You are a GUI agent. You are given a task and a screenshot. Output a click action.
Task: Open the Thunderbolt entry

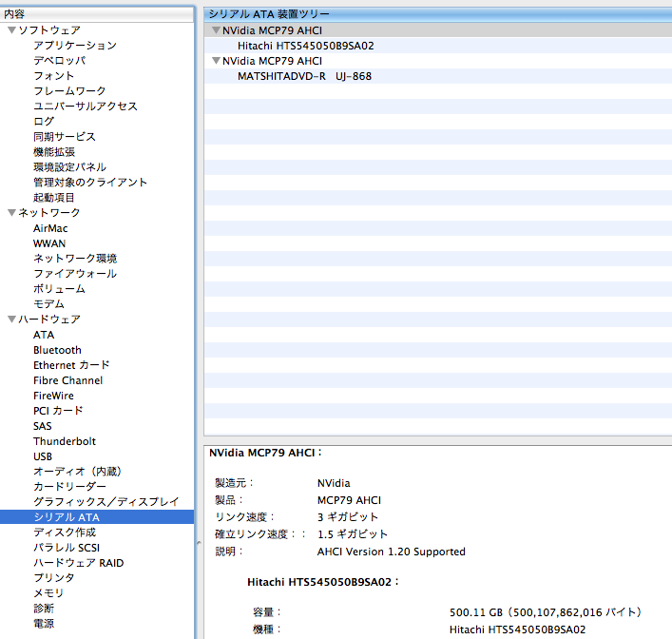(65, 441)
